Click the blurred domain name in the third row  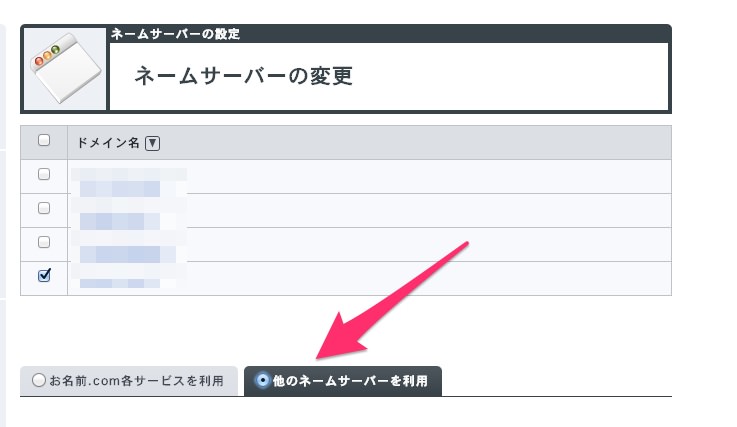[x=129, y=250]
